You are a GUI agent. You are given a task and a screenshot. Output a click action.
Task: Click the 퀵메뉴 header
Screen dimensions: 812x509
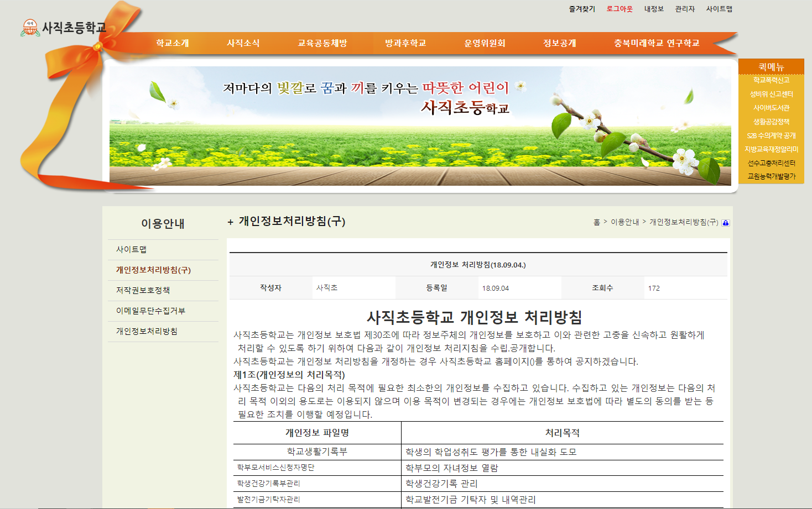point(771,67)
